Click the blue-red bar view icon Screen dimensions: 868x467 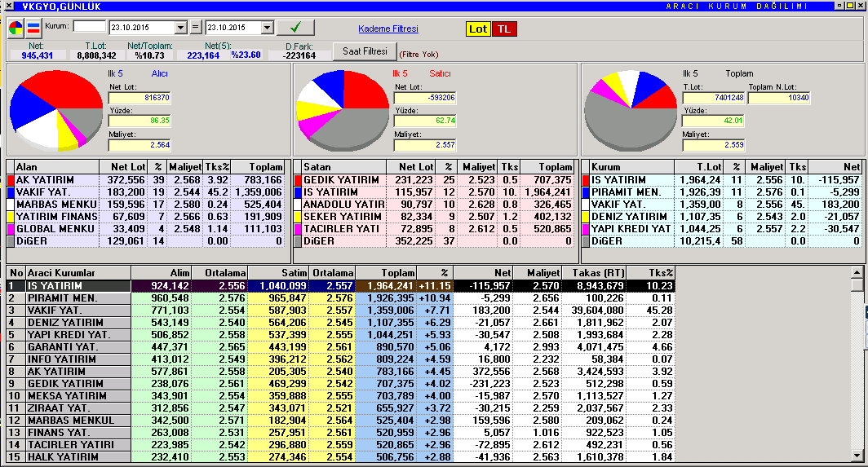34,29
